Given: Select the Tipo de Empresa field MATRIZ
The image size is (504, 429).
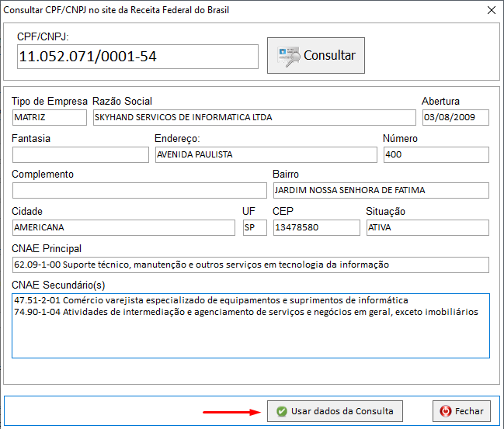Looking at the screenshot, I should 50,117.
